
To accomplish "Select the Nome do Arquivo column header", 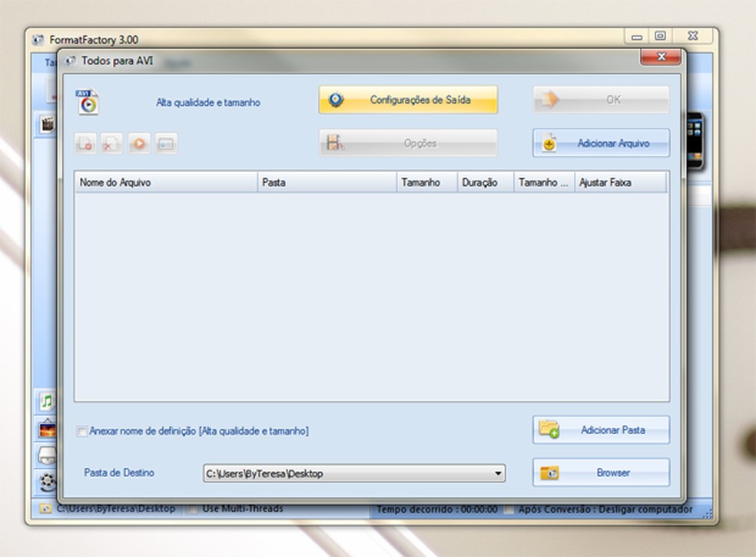I will tap(164, 182).
